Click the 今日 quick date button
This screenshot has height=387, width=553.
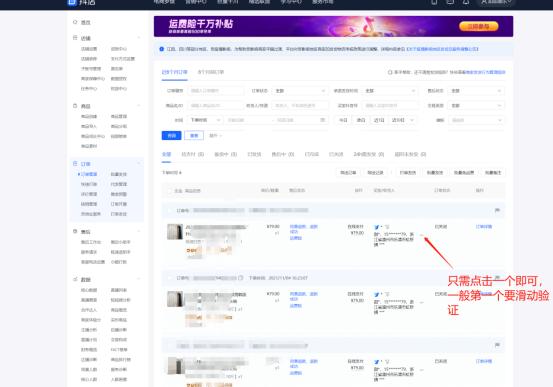point(343,120)
